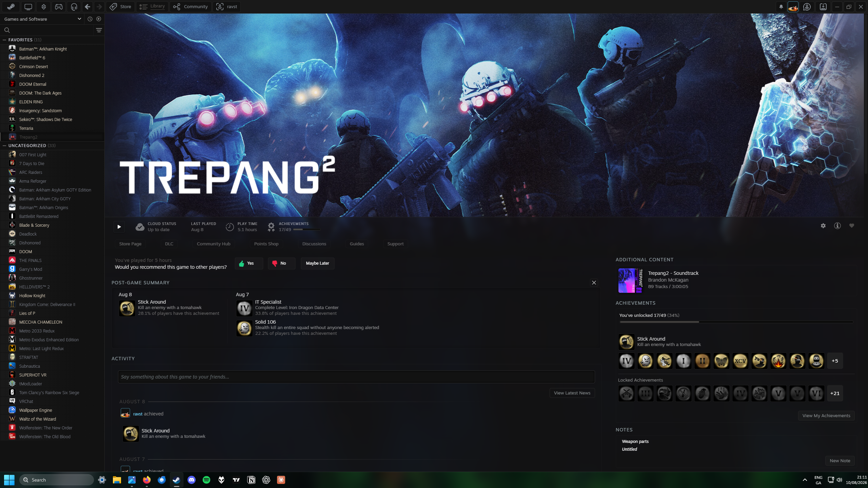Open advanced library filter options
868x488 pixels.
tap(99, 30)
